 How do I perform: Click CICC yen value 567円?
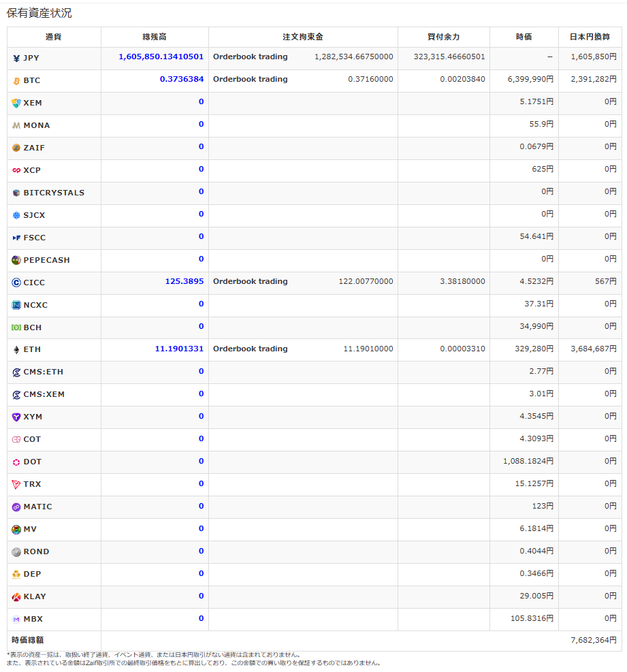click(x=606, y=281)
